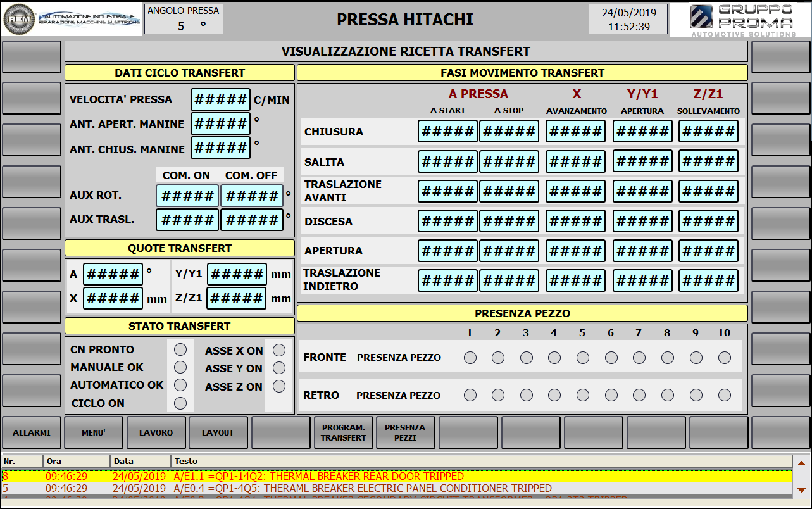Click APERTURA row A START field
Screen dimensions: 812x509
pos(448,251)
